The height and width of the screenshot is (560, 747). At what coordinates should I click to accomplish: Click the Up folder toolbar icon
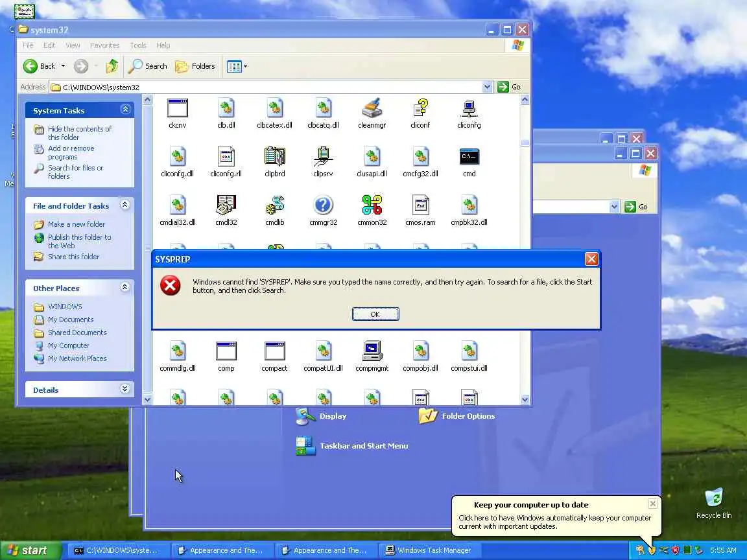coord(112,66)
